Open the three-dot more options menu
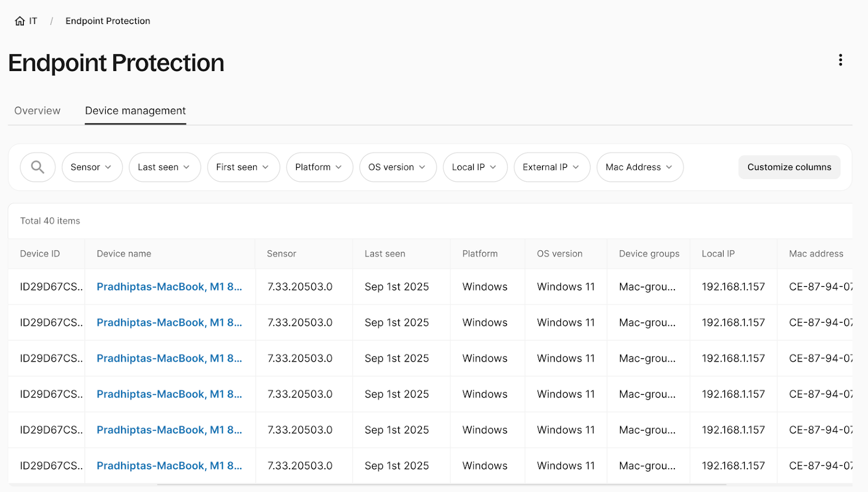The width and height of the screenshot is (868, 492). click(840, 60)
